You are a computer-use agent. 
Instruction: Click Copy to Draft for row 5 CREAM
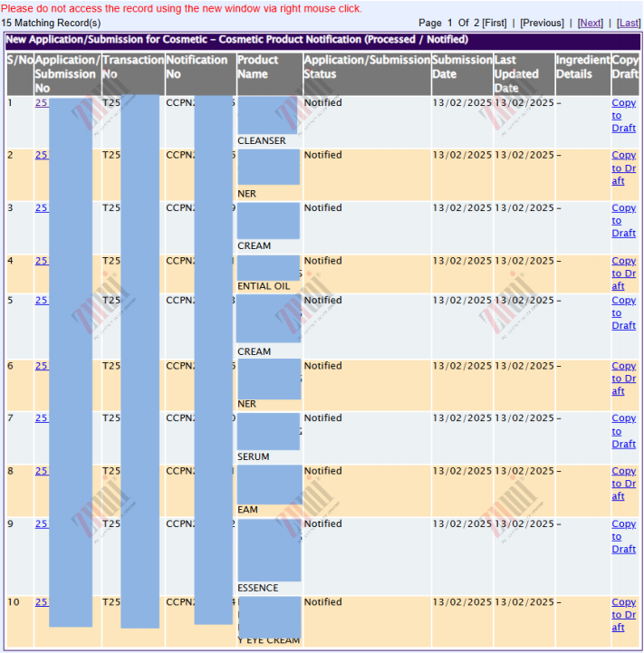[x=623, y=312]
